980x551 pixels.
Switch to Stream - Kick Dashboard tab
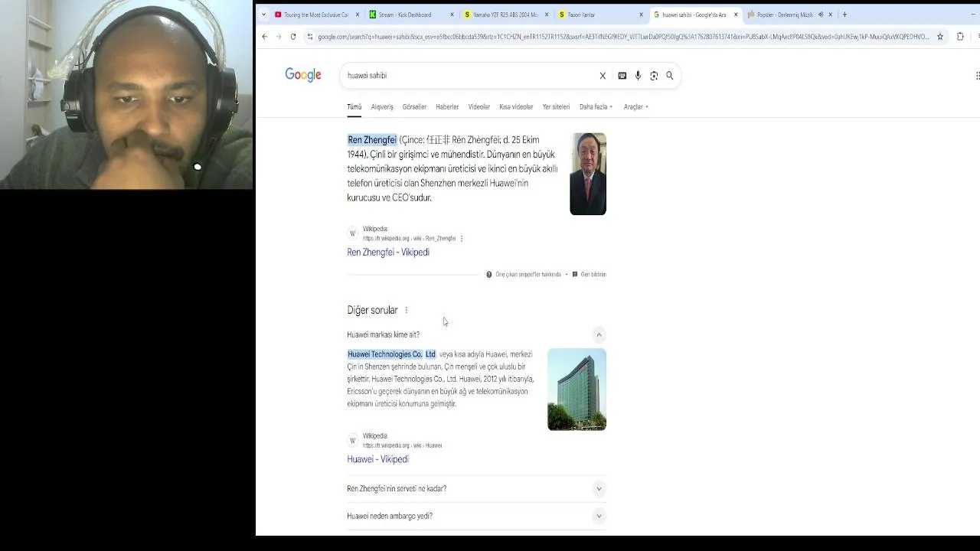click(404, 15)
